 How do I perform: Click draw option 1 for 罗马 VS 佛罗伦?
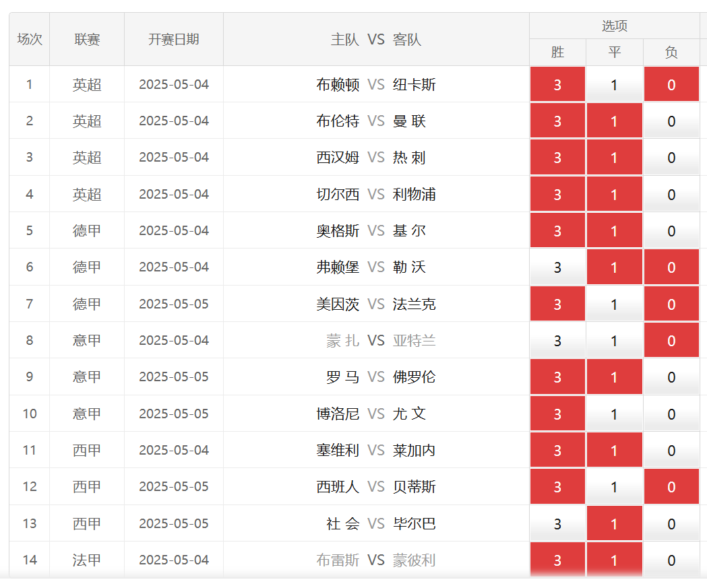(614, 377)
